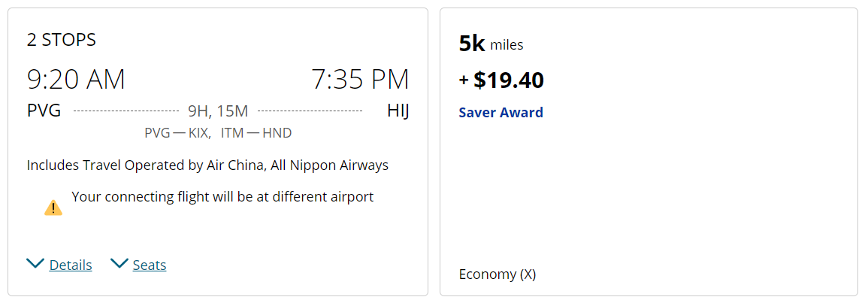Image resolution: width=868 pixels, height=303 pixels.
Task: Choose the 5k miles fare card
Action: pos(649,152)
